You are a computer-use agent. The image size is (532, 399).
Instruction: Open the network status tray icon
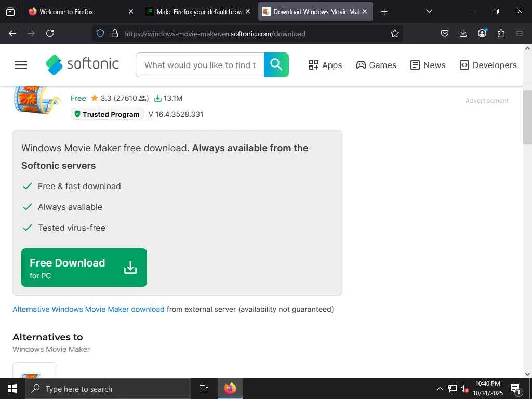[453, 389]
